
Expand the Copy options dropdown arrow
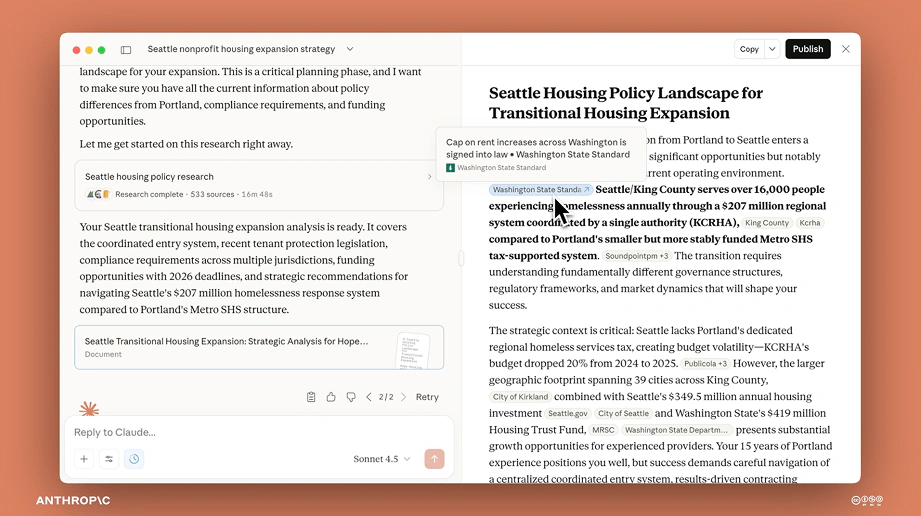(772, 49)
